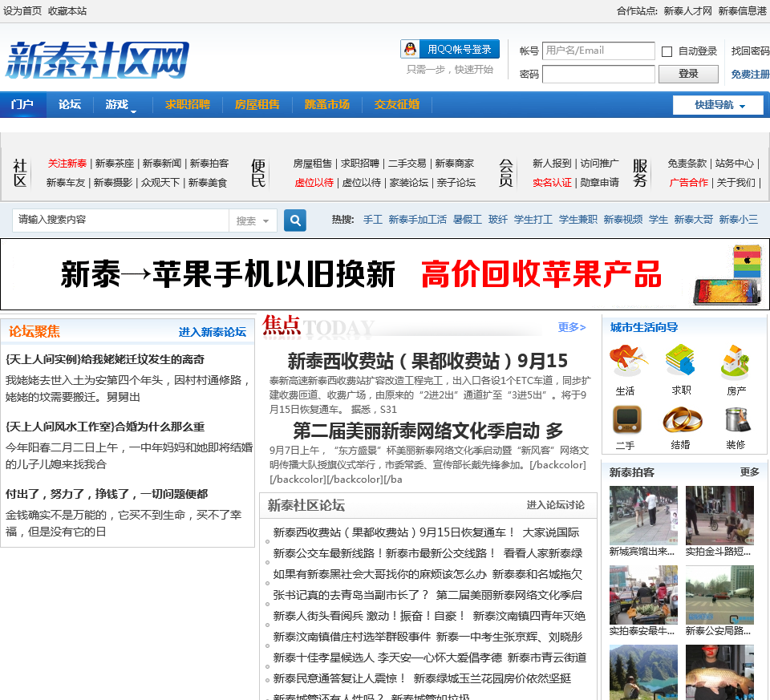Screen dimensions: 770x700
Task: Open the 实拍泰安最牛 photo thumbnail
Action: pos(643,594)
